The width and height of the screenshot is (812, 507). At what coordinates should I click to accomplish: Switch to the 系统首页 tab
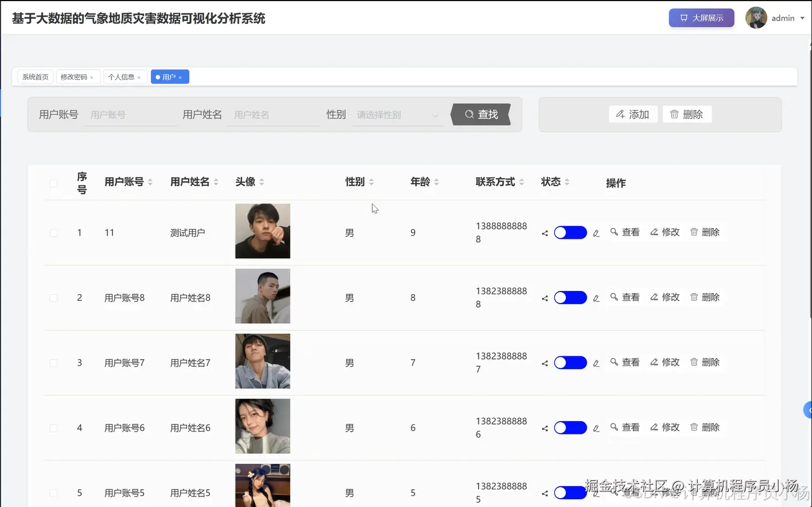35,77
